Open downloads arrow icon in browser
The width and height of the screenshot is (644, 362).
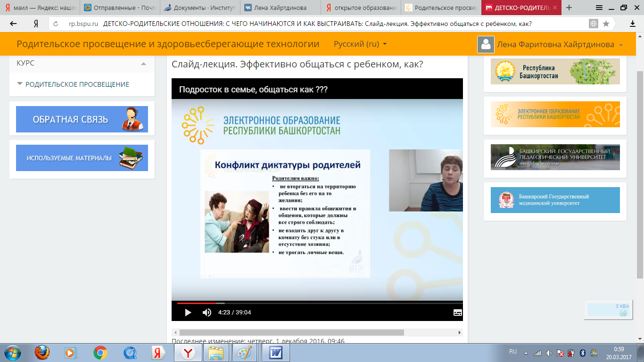(x=633, y=24)
